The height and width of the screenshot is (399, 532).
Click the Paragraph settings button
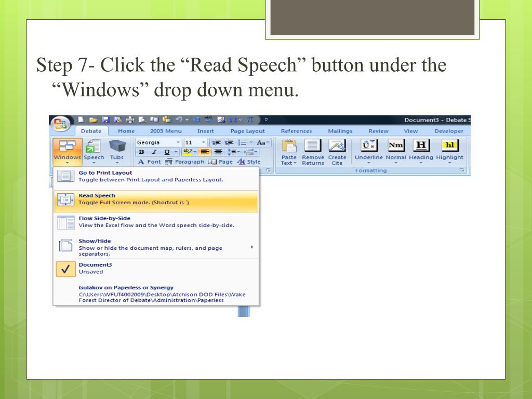pyautogui.click(x=185, y=162)
